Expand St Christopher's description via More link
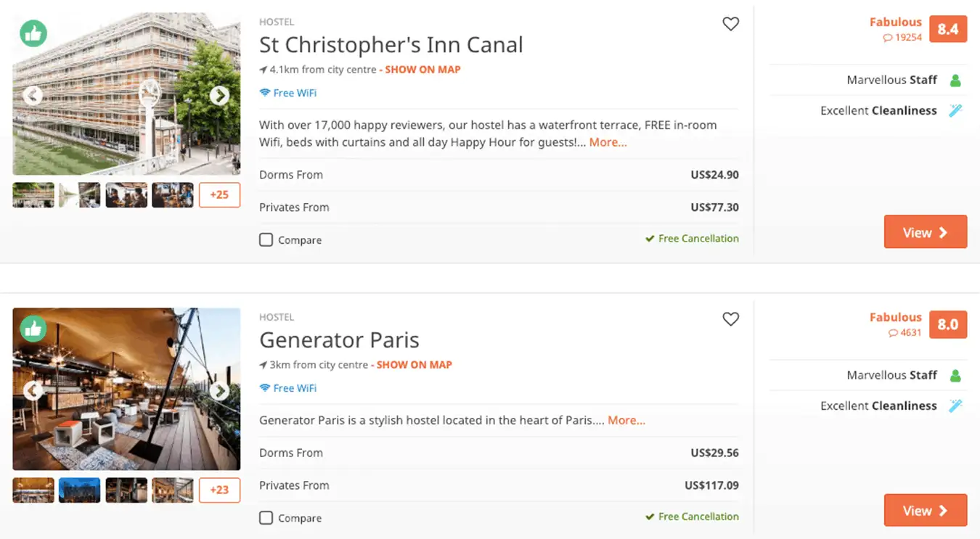The image size is (980, 539). tap(608, 142)
